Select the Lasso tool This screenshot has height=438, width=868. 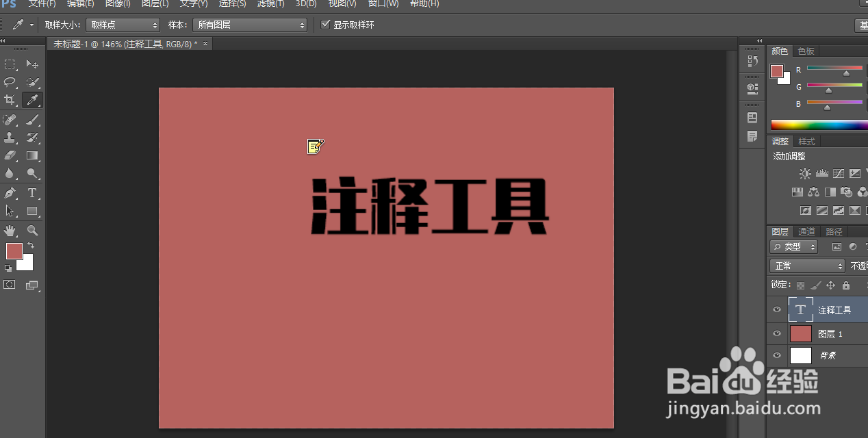(x=10, y=82)
